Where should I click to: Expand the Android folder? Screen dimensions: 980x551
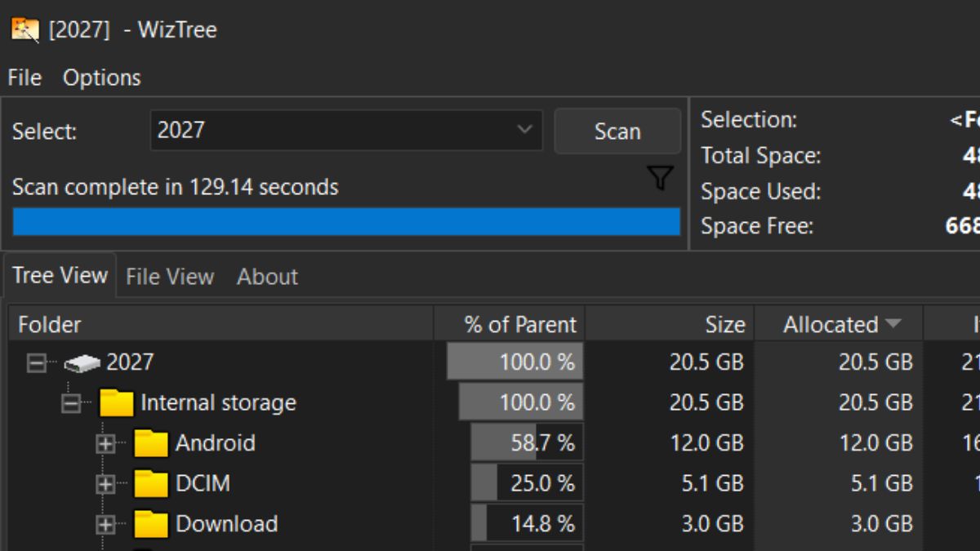pos(105,443)
